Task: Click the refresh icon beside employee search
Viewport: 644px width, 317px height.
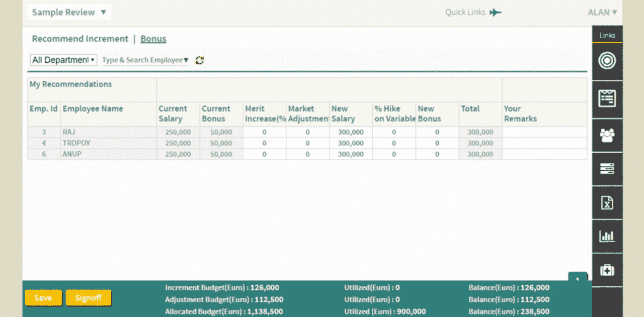Action: [200, 60]
